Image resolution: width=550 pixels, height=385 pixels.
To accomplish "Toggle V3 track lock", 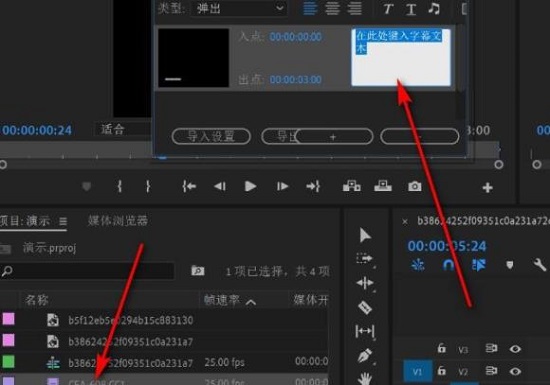I will point(441,349).
